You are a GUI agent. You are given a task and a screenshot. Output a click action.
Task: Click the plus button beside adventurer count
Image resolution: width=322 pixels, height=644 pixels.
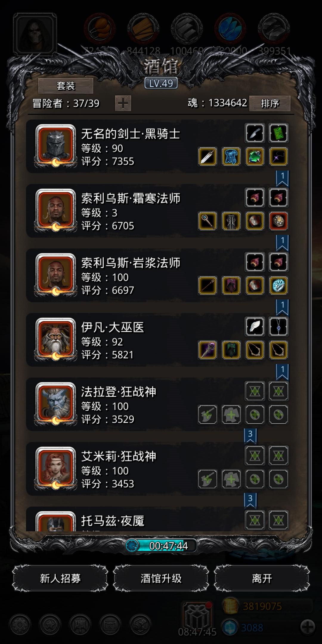point(123,103)
